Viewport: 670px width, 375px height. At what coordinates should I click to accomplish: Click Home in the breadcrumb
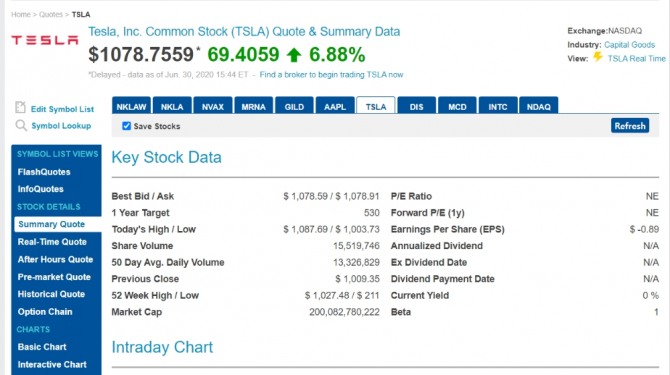coord(21,15)
